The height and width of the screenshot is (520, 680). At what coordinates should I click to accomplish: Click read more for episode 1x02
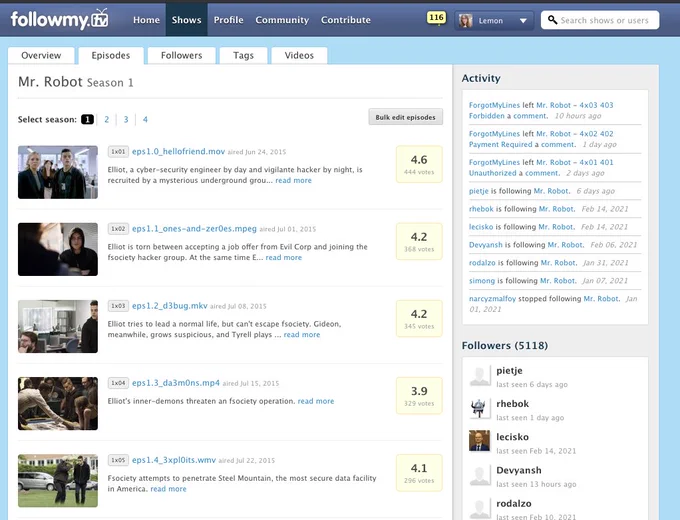284,258
